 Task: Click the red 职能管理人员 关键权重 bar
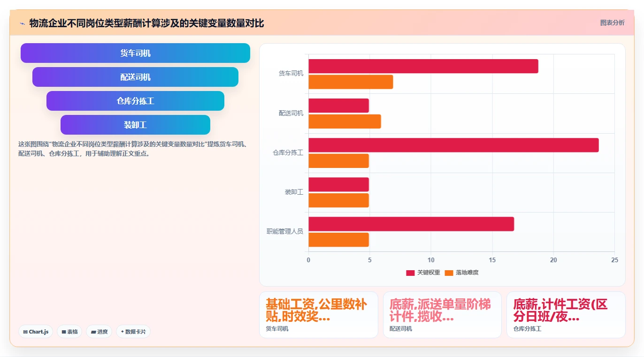point(411,224)
